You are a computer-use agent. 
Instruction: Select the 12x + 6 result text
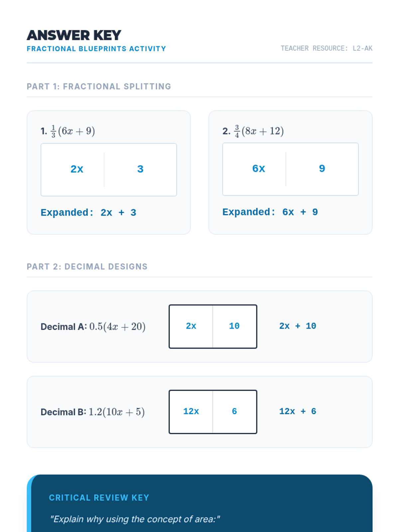(298, 412)
